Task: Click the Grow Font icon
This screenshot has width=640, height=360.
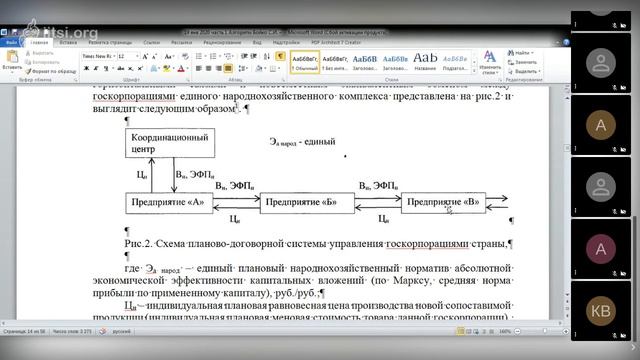Action: click(x=145, y=56)
